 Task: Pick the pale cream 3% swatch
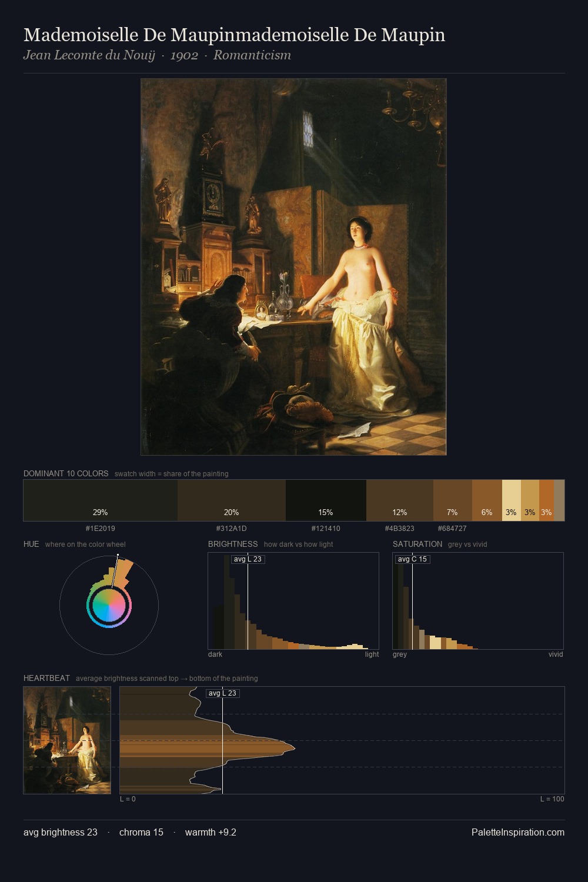[512, 500]
